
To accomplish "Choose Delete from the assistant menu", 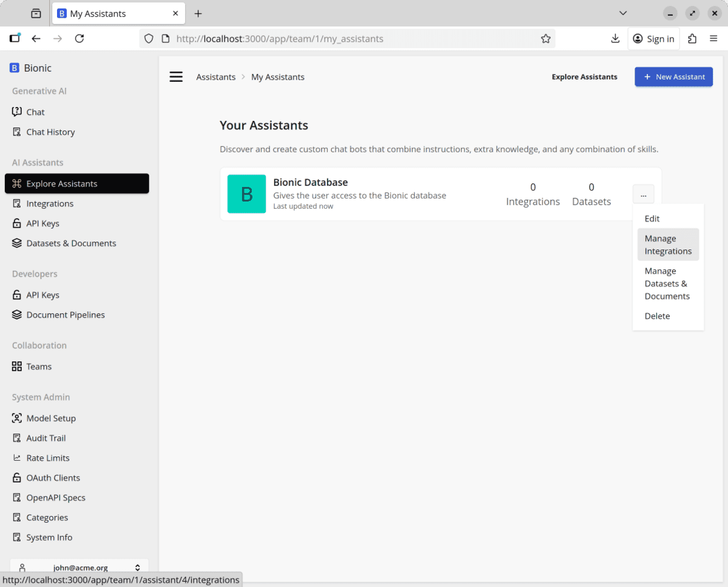I will [657, 316].
